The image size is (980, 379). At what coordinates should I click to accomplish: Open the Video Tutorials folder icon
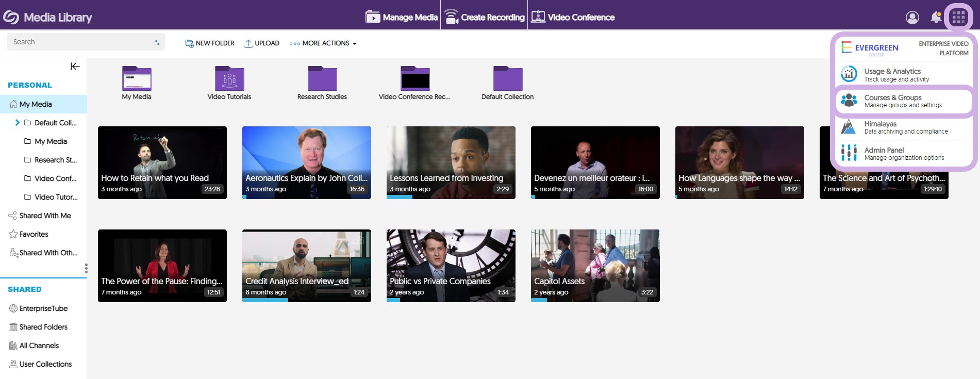tap(229, 79)
